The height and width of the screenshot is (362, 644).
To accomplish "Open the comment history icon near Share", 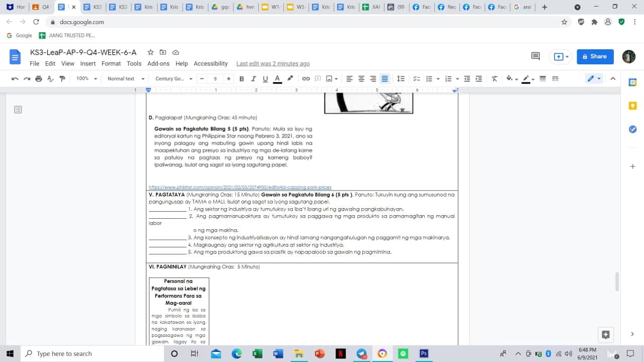I will click(535, 56).
